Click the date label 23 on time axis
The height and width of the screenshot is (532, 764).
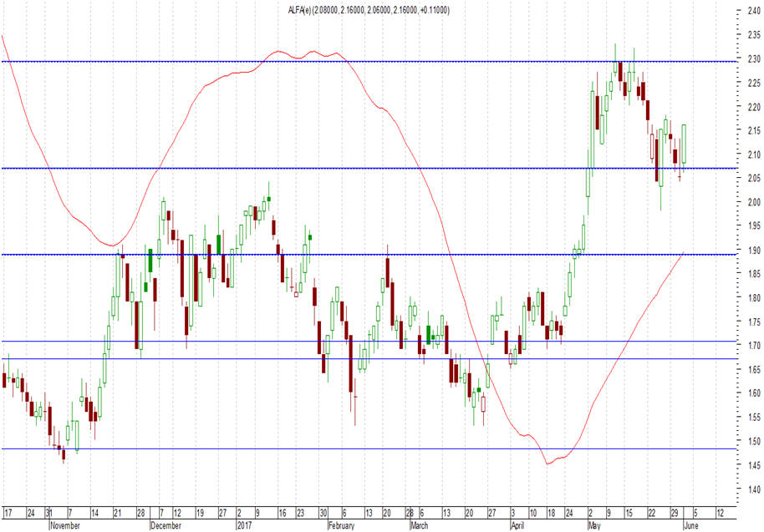pyautogui.click(x=301, y=513)
